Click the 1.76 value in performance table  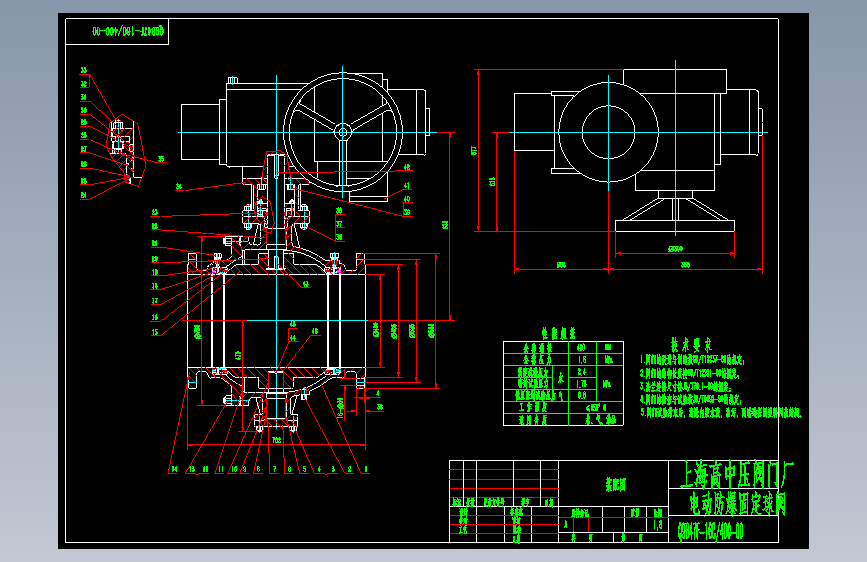[x=582, y=384]
